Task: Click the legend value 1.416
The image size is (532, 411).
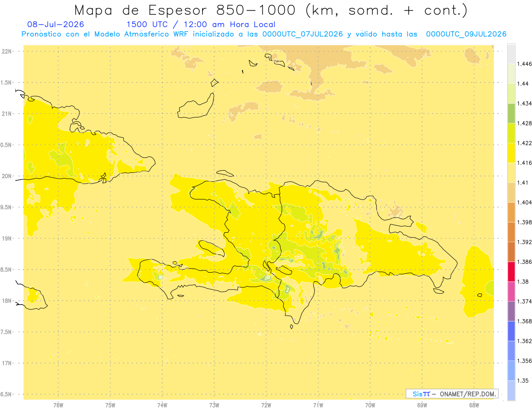Action: pos(524,163)
